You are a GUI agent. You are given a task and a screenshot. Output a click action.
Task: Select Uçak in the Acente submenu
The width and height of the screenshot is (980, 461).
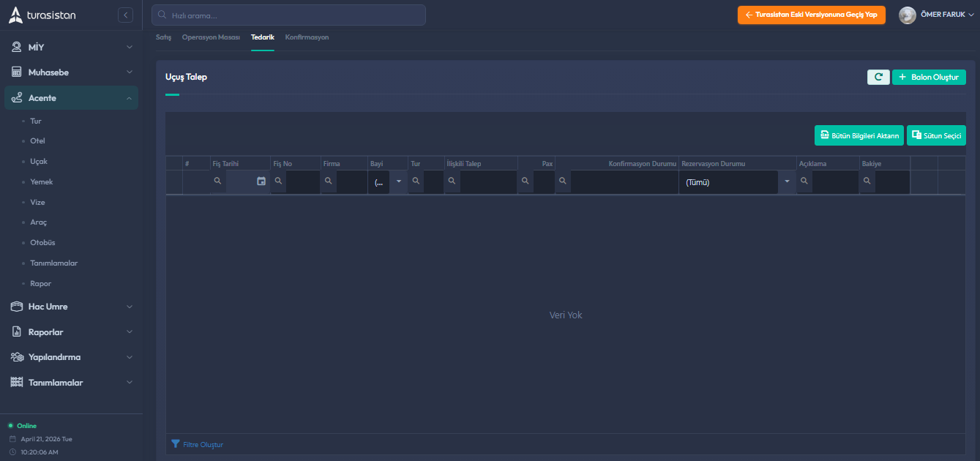coord(39,162)
